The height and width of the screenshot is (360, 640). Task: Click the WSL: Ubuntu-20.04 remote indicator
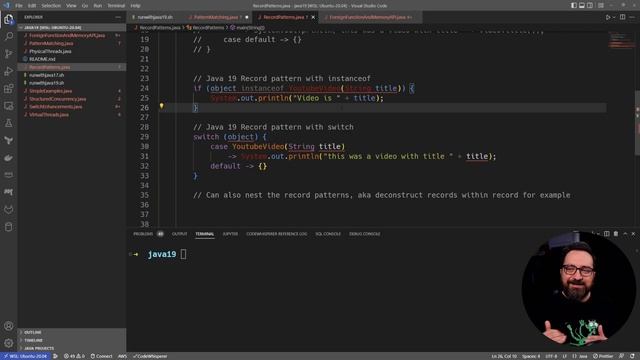25,356
